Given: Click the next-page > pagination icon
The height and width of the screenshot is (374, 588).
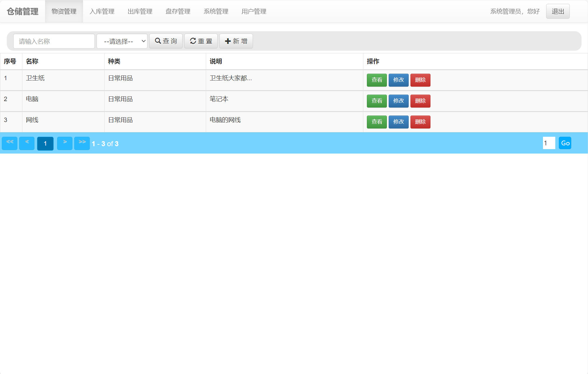Looking at the screenshot, I should coord(64,143).
